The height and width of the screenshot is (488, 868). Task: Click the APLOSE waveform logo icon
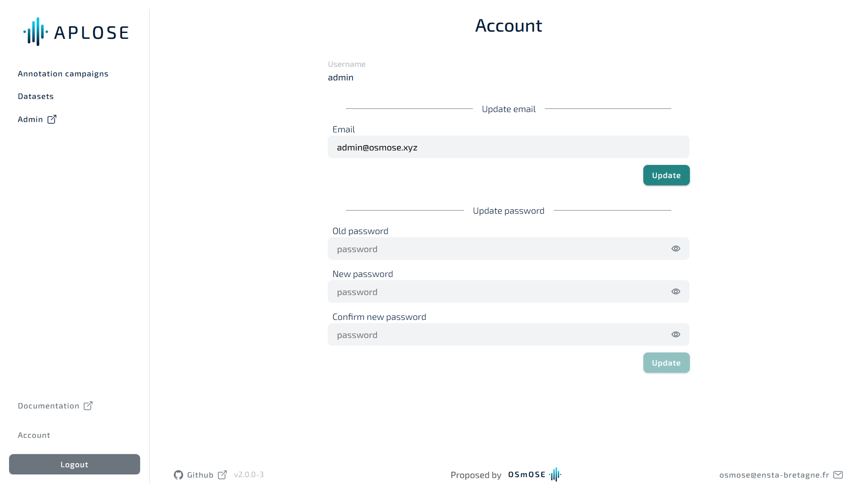click(35, 32)
